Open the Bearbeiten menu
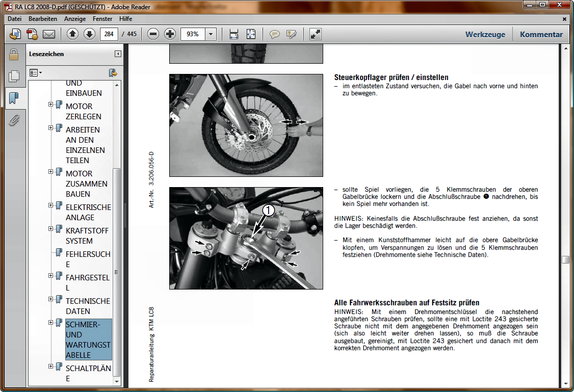 [43, 19]
